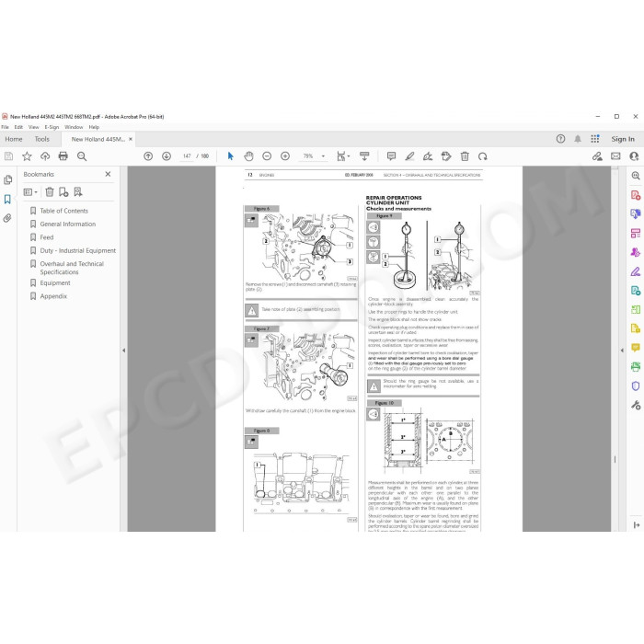Zoom out with the minus button

267,156
